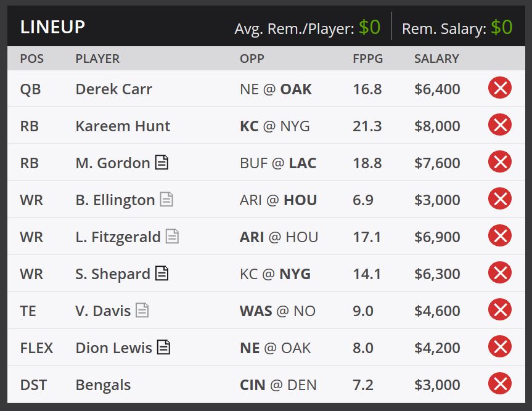Remove Kareem Hunt using red X
532x411 pixels.
click(500, 125)
